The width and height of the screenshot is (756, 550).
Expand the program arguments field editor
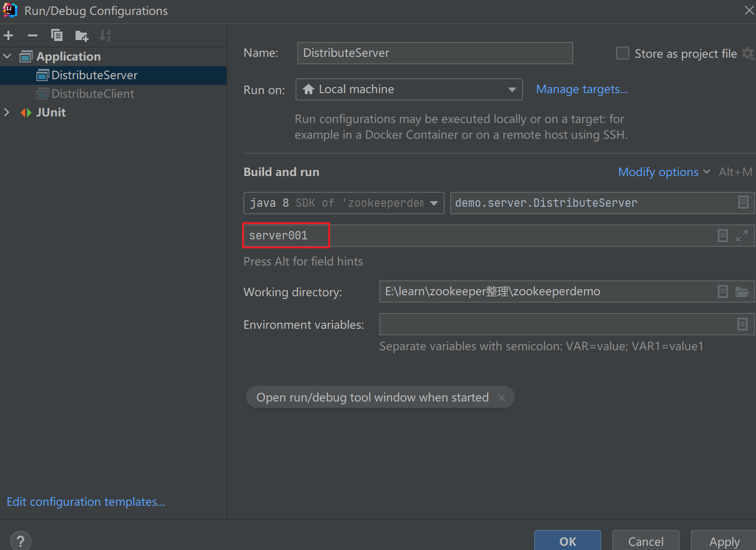pos(742,236)
